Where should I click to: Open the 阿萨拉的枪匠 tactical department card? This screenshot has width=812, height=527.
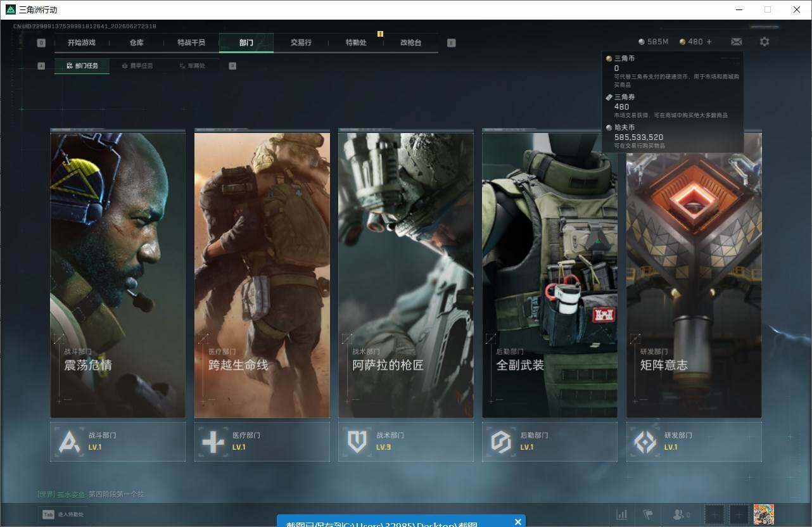[406, 274]
